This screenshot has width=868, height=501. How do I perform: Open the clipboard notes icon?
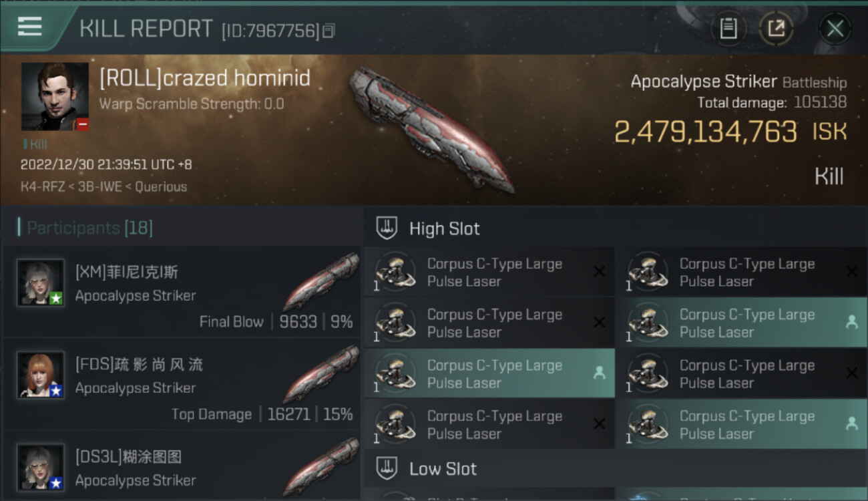(728, 29)
